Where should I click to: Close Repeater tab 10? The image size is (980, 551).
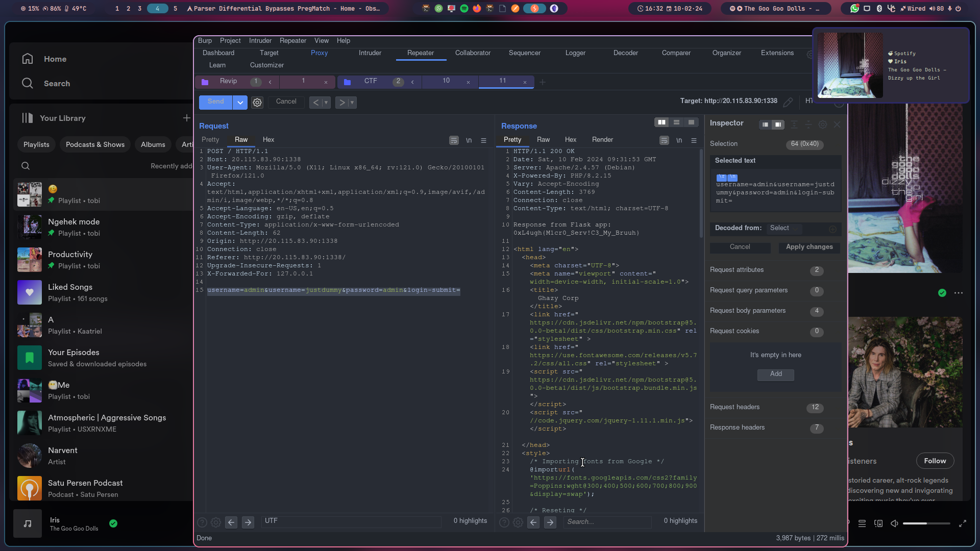pyautogui.click(x=468, y=82)
